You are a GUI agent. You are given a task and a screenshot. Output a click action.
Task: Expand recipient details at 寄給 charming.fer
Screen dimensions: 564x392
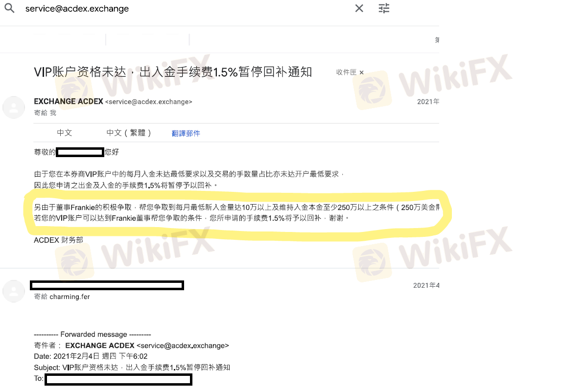pos(62,297)
